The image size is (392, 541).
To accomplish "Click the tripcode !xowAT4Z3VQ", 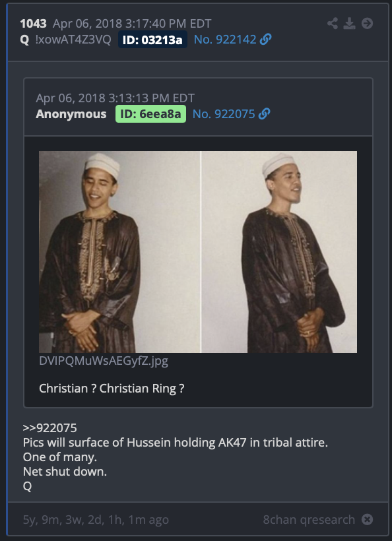I will pyautogui.click(x=73, y=40).
